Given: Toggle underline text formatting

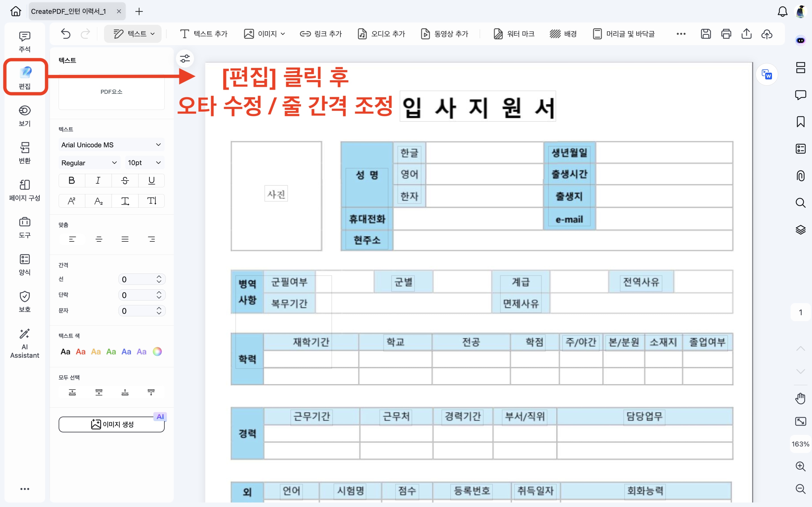Looking at the screenshot, I should (151, 180).
